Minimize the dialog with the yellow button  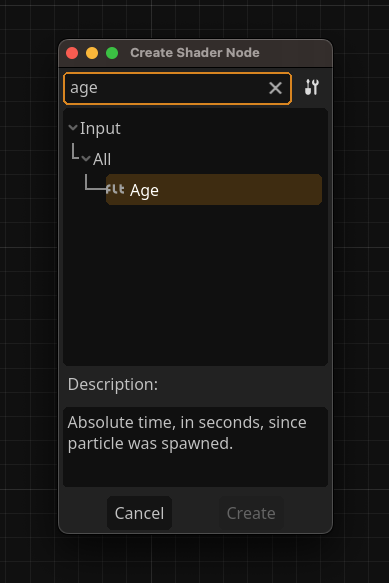click(92, 53)
